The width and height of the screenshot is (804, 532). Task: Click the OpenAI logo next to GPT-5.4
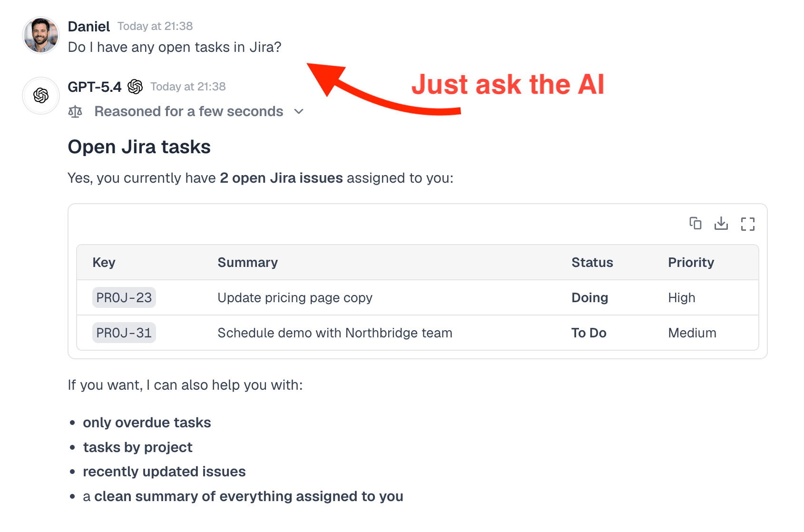coord(135,87)
